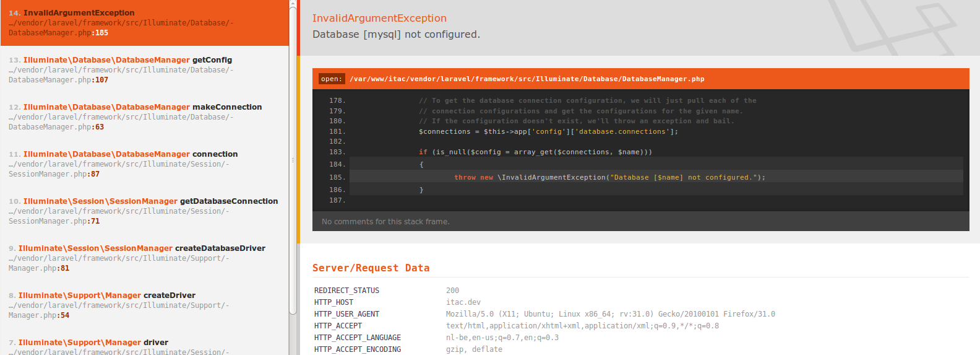The image size is (980, 355).
Task: Click the panel divider resize handle
Action: point(293,160)
